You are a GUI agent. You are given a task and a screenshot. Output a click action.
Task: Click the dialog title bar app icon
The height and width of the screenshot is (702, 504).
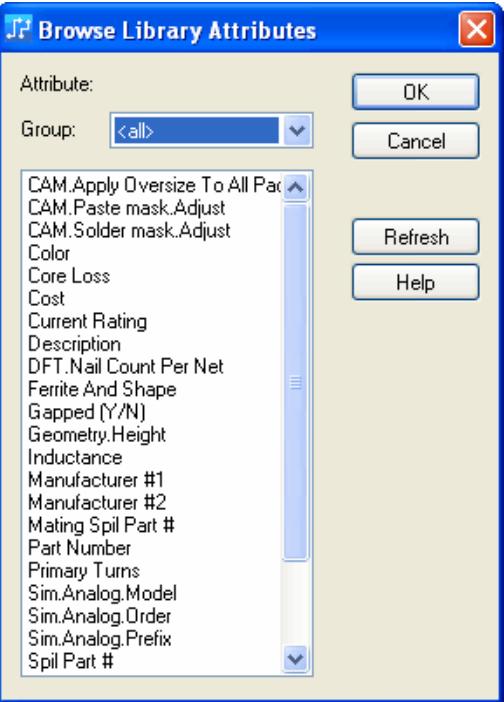click(x=19, y=28)
